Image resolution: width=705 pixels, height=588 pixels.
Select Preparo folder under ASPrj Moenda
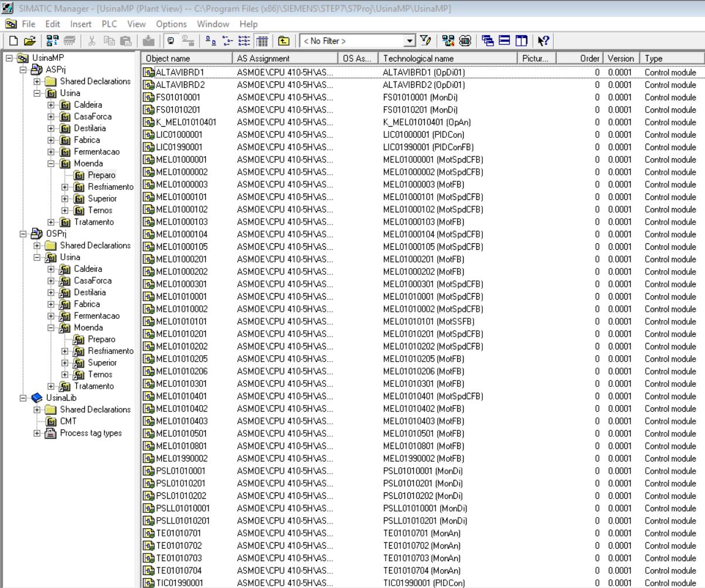[x=101, y=175]
